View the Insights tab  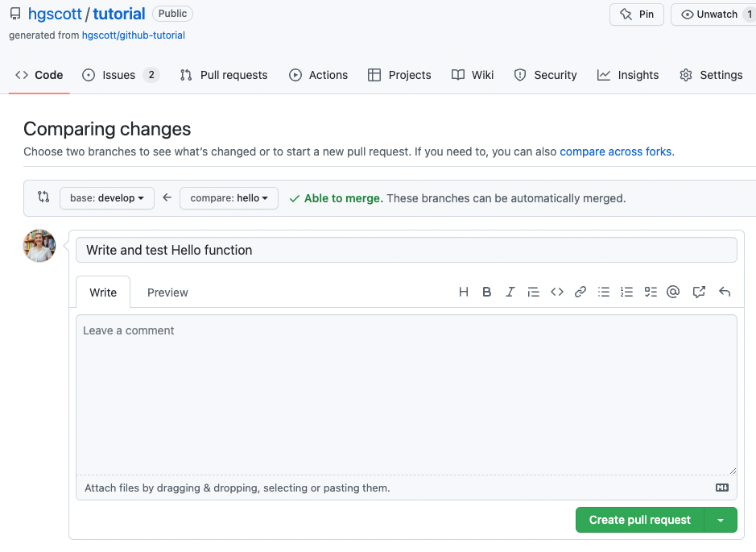628,75
